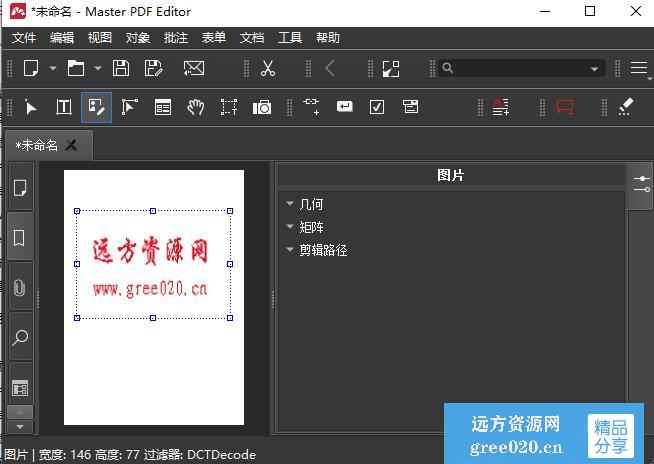Open the Attachments paperclip sidebar panel
The image size is (654, 464).
19,288
